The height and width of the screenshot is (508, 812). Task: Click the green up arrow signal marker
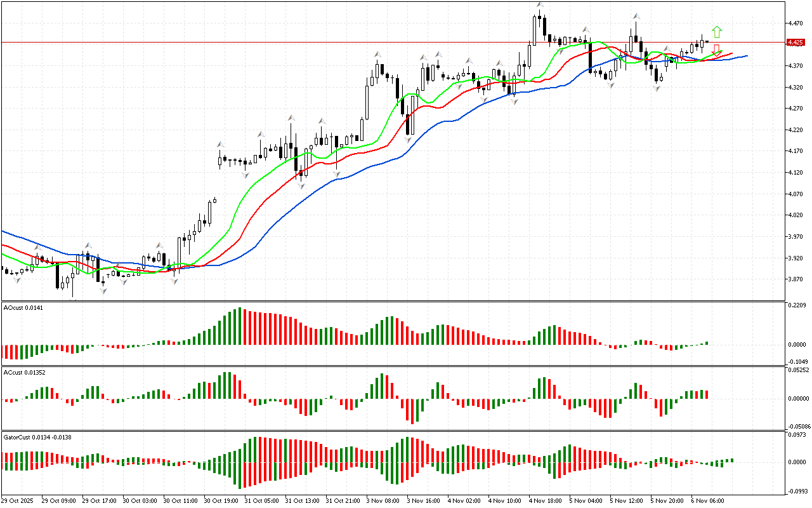point(717,32)
